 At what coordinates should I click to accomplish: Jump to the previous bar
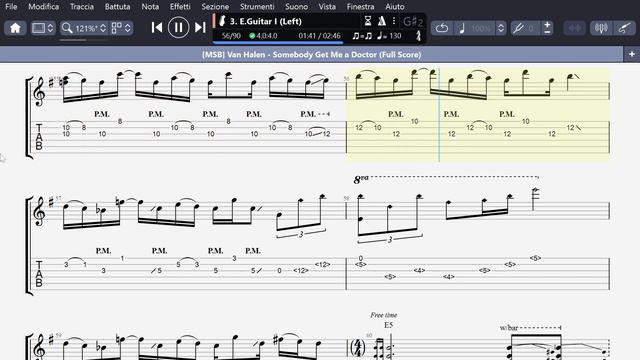point(157,27)
